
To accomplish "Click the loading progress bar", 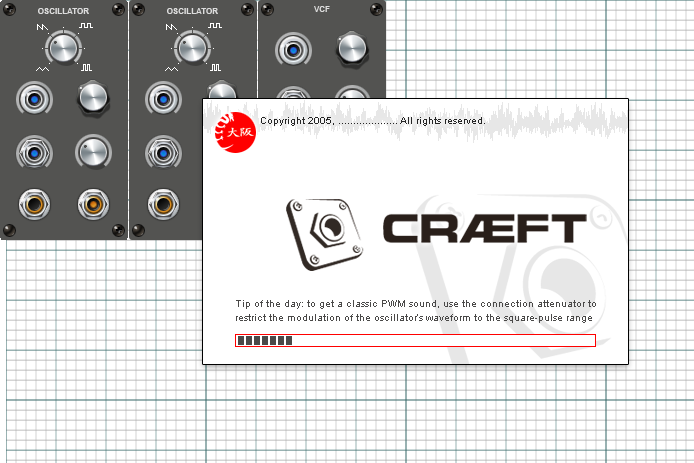I will (415, 341).
